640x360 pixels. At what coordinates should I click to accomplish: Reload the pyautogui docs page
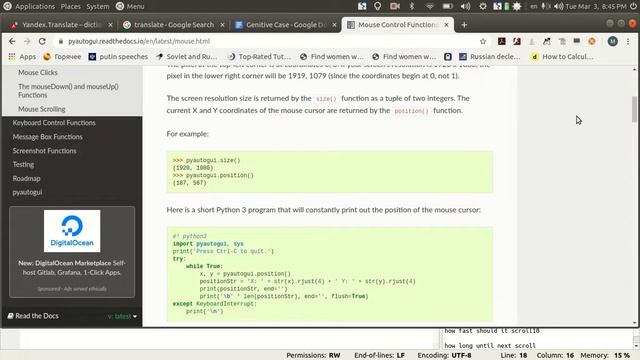[42, 41]
